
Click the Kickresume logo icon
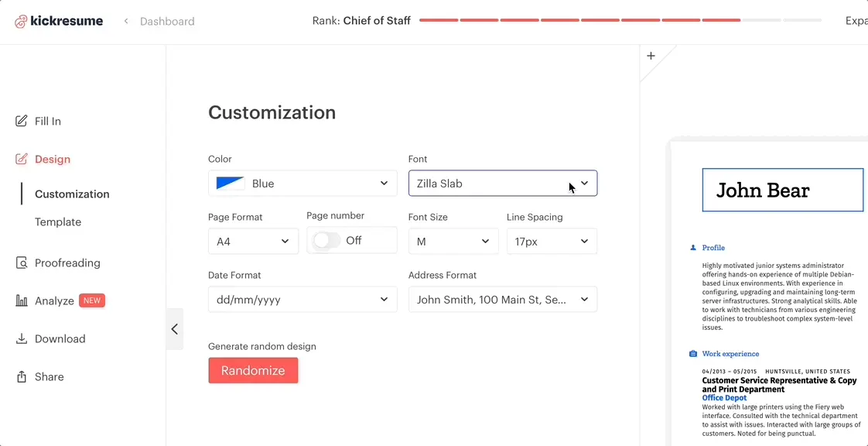tap(22, 21)
